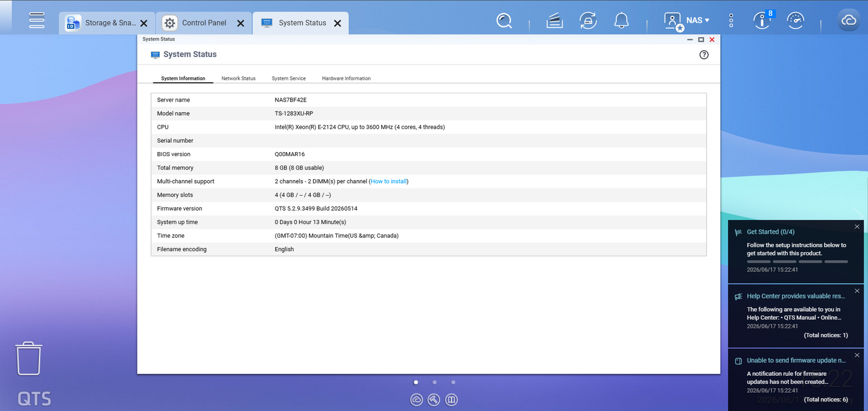The width and height of the screenshot is (868, 411).
Task: Go to third desktop page dot
Action: (453, 382)
